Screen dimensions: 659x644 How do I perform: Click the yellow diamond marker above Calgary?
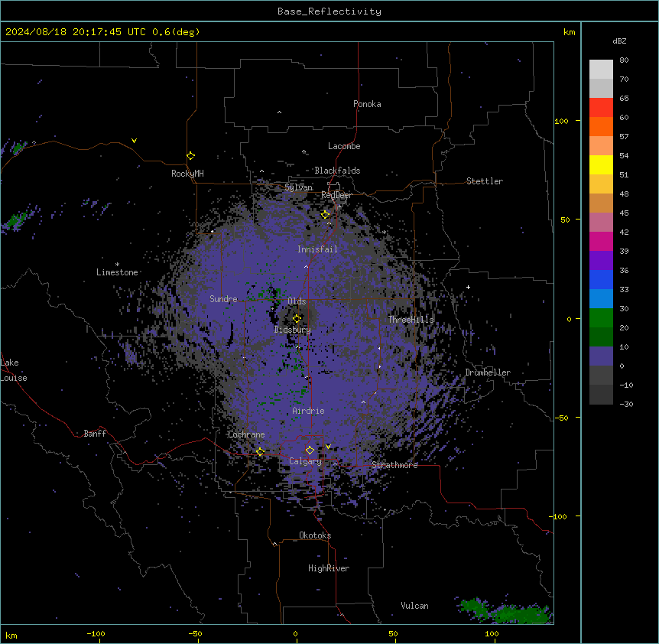(310, 450)
